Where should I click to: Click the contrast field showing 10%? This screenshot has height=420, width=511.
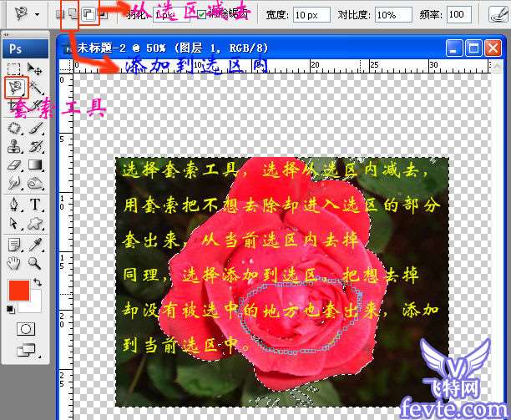[x=393, y=15]
